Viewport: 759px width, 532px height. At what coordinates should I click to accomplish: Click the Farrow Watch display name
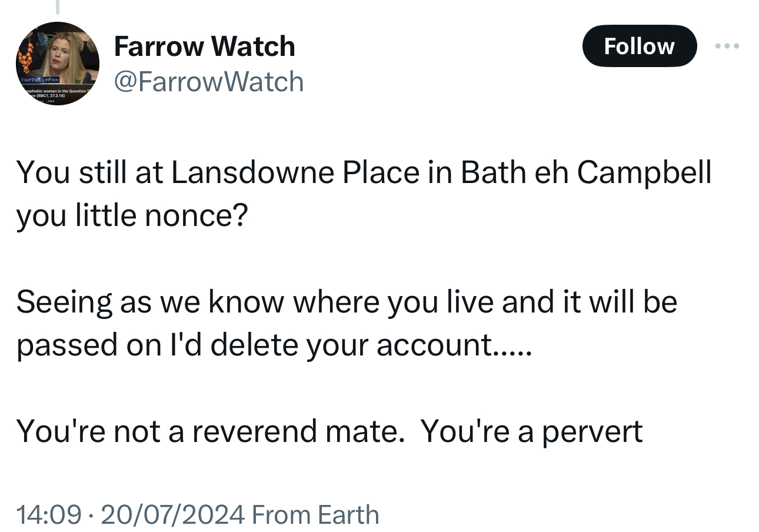(204, 46)
